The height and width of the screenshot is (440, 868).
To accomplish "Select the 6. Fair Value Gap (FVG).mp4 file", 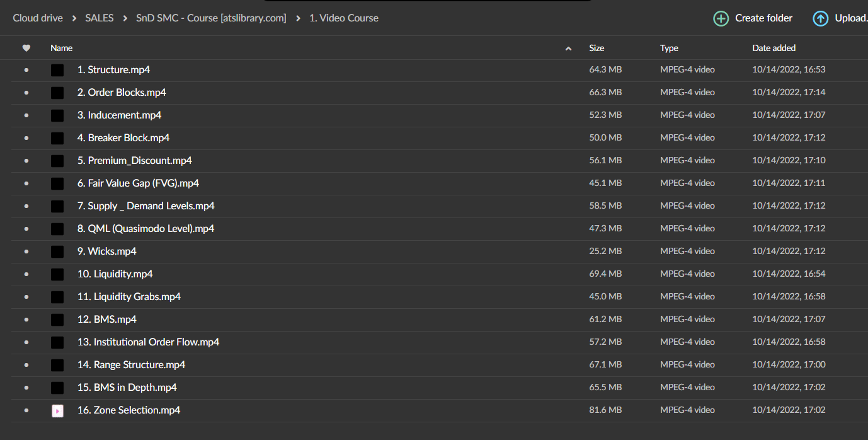I will tap(138, 183).
